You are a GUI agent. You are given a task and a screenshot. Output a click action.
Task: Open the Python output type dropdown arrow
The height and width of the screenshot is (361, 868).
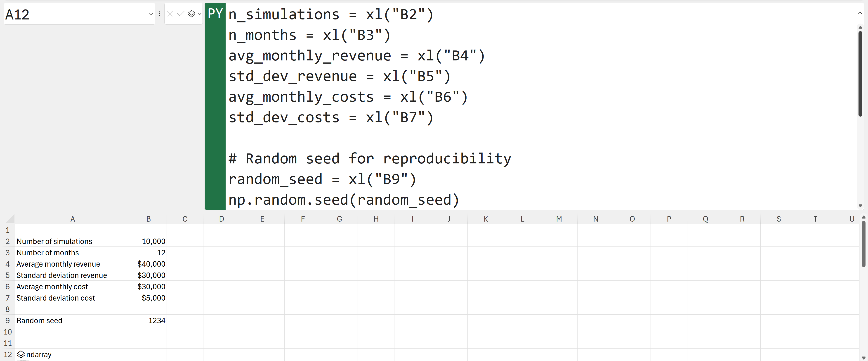click(199, 14)
